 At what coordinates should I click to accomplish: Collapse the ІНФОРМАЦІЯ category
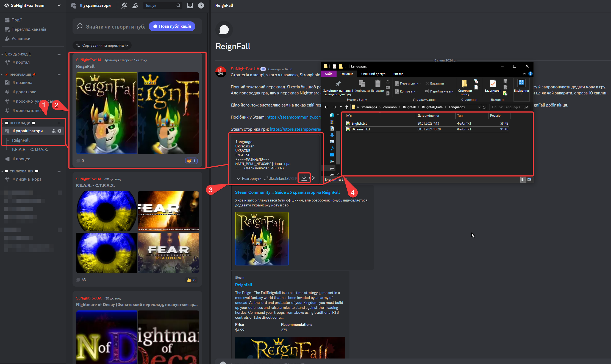(2, 75)
